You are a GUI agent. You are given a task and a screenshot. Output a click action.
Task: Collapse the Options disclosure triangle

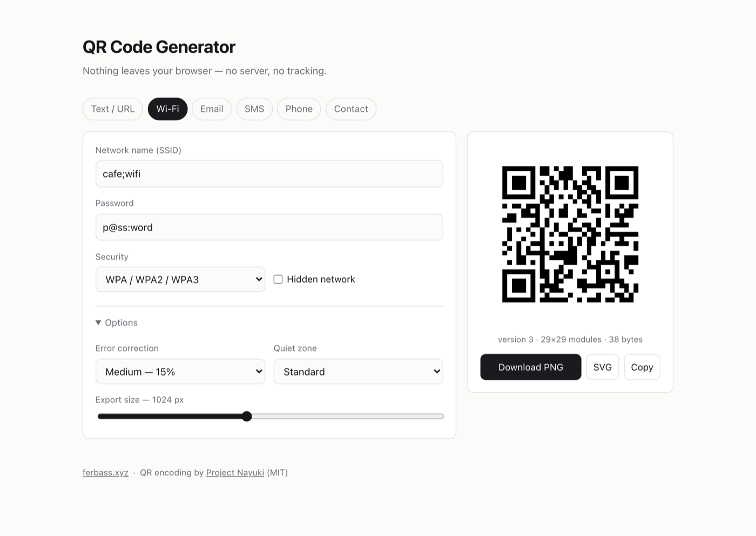[x=98, y=323]
